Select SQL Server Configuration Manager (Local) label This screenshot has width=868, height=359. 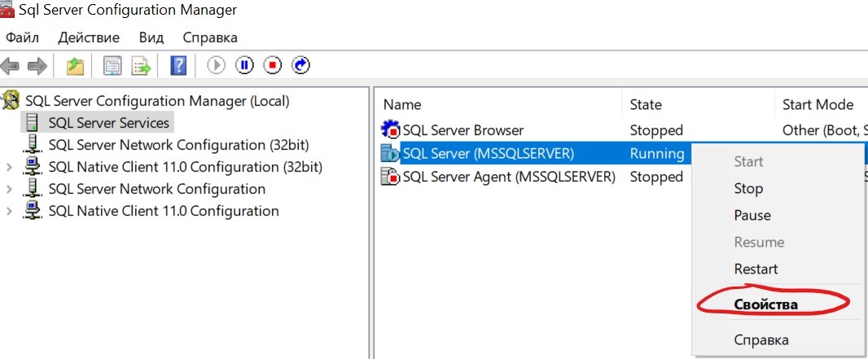tap(157, 101)
